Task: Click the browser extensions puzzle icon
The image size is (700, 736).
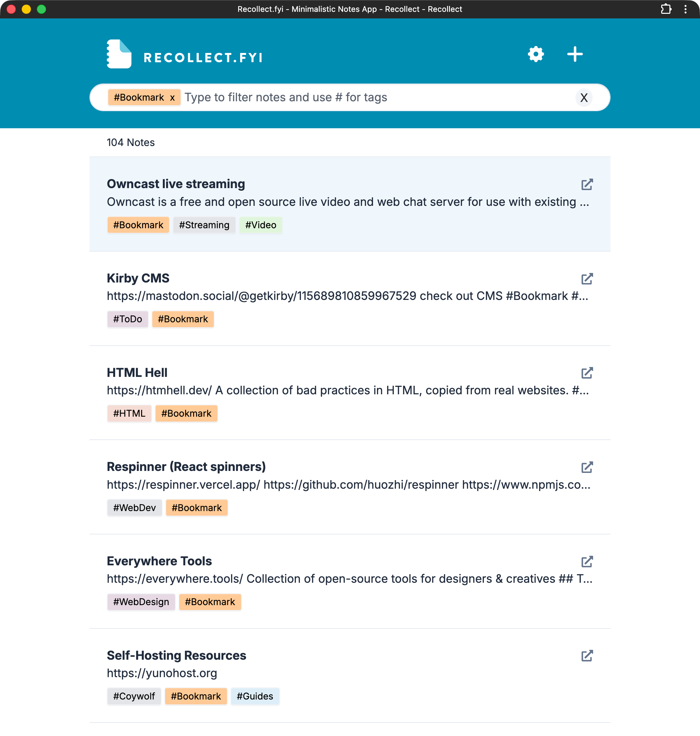Action: coord(666,9)
